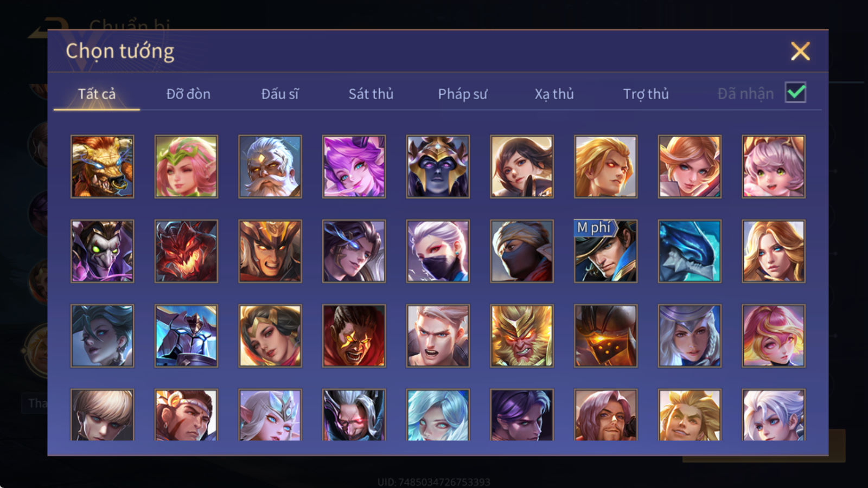
Task: Select the Trợ thủ tab
Action: click(646, 94)
